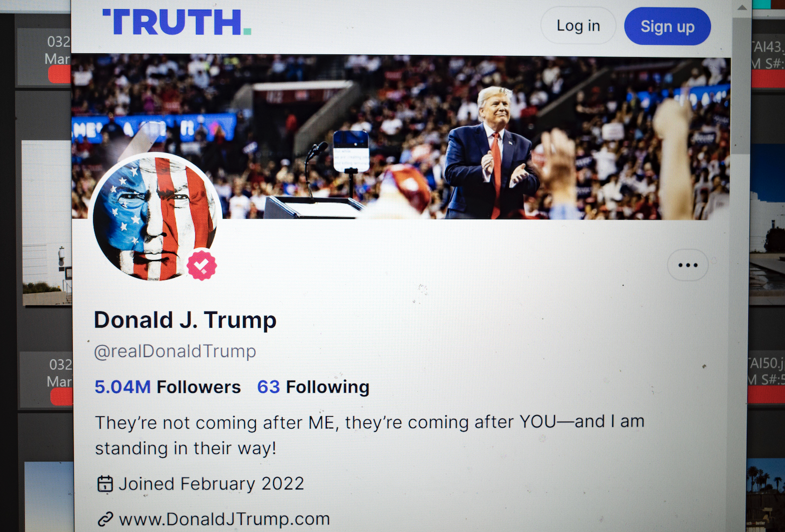Click the Donald J. Trump display name
This screenshot has width=785, height=532.
[185, 320]
